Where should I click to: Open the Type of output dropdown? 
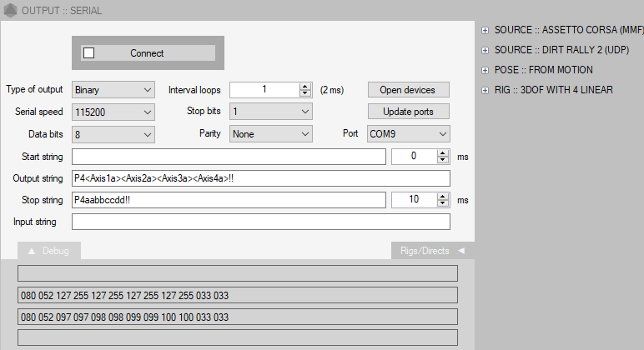coord(113,90)
